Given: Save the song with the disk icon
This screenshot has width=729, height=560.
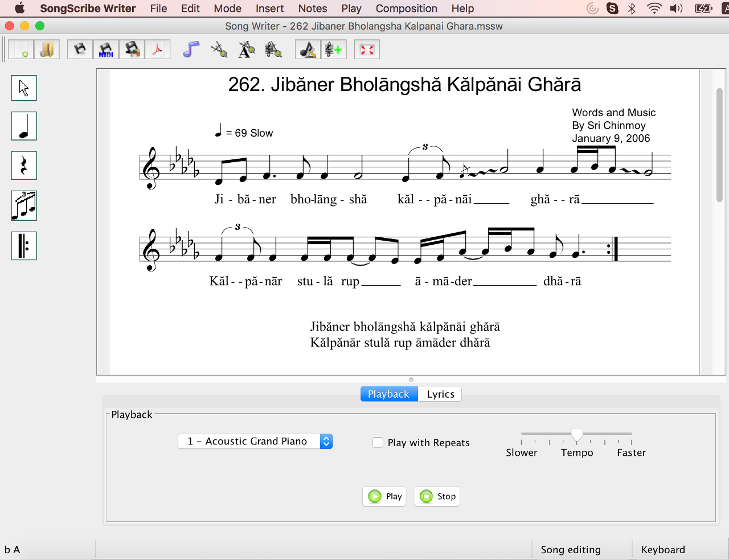Looking at the screenshot, I should [x=80, y=50].
